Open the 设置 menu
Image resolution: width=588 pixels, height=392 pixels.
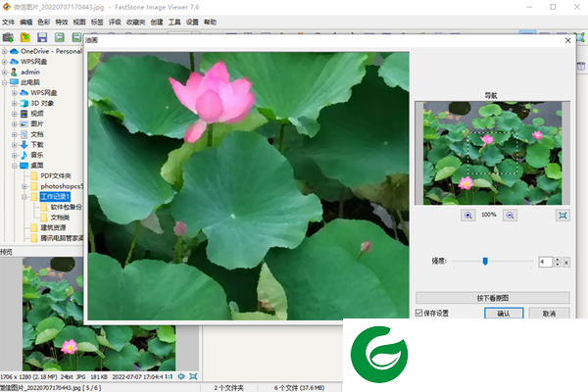click(192, 23)
